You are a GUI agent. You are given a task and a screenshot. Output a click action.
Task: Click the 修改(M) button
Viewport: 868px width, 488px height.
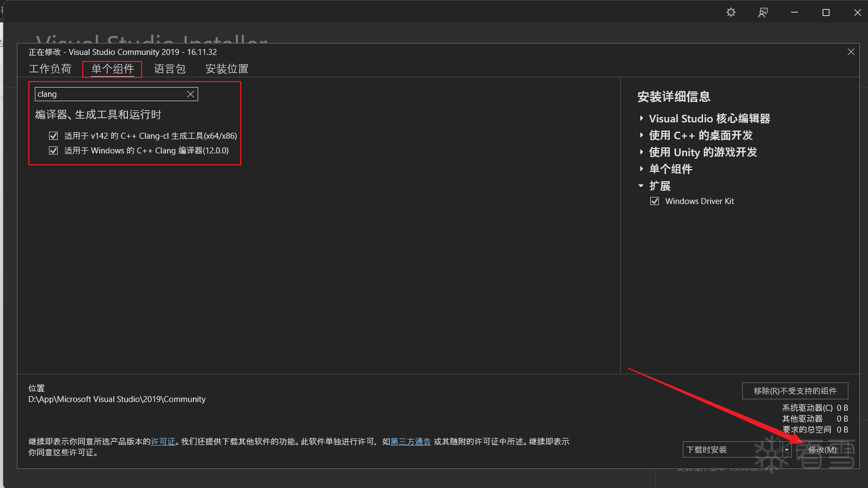pyautogui.click(x=822, y=450)
